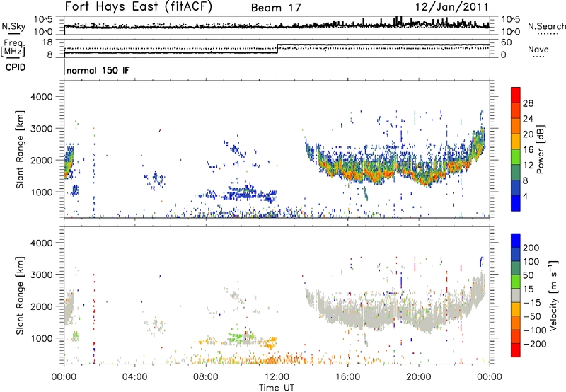
Task: Click the '20:00' time axis tick label
Action: (x=418, y=377)
